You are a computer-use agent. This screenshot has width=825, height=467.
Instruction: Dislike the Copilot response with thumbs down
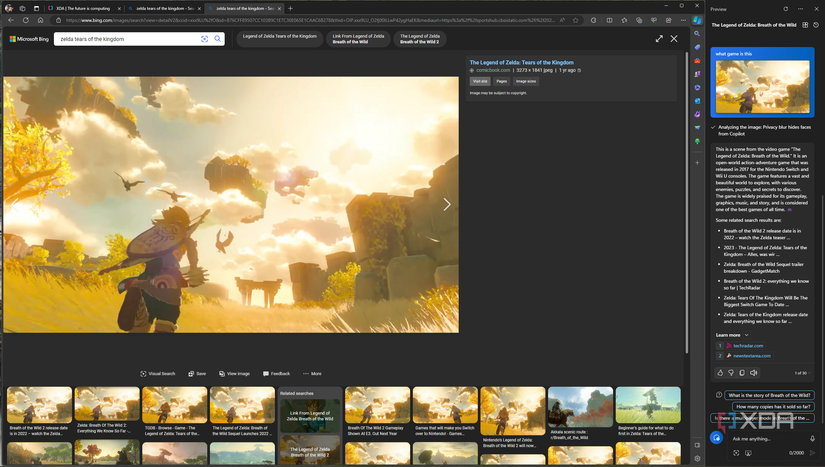[731, 373]
